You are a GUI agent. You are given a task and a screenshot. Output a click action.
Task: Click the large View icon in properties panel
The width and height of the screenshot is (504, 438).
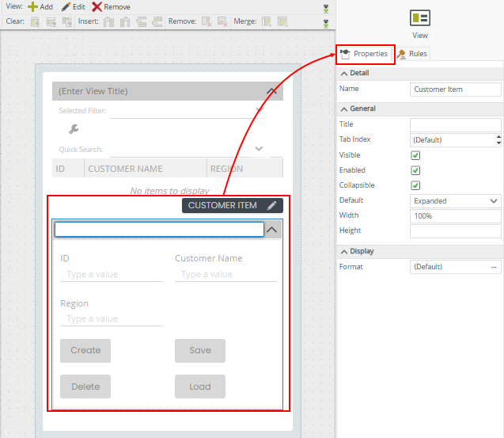pos(420,18)
